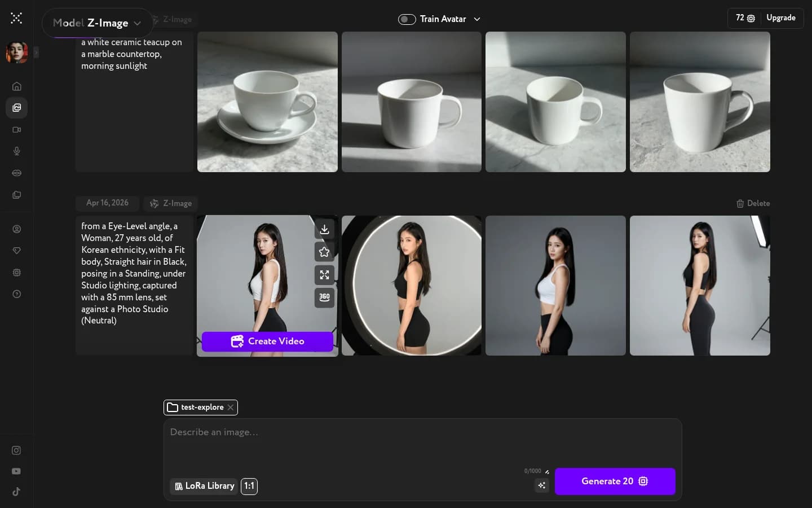This screenshot has width=812, height=508.
Task: Download the standing pose portrait image
Action: [x=324, y=229]
